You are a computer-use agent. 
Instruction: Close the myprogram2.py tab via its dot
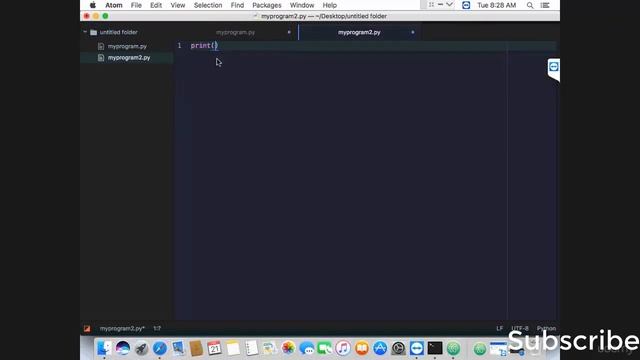pyautogui.click(x=413, y=32)
